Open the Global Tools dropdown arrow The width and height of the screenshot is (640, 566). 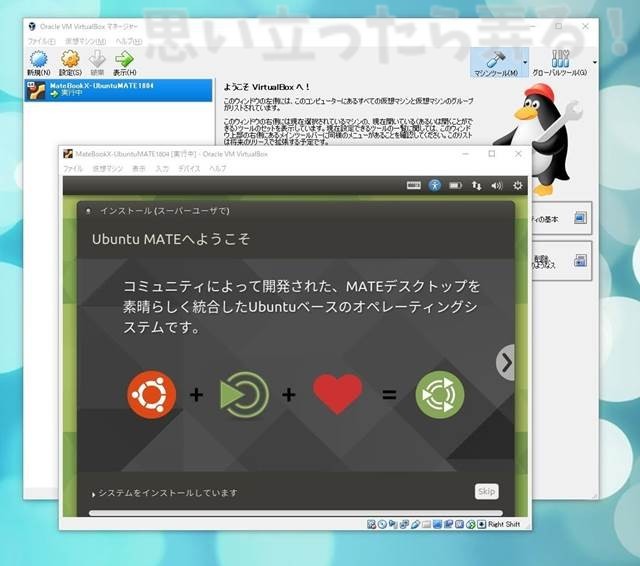pos(594,62)
